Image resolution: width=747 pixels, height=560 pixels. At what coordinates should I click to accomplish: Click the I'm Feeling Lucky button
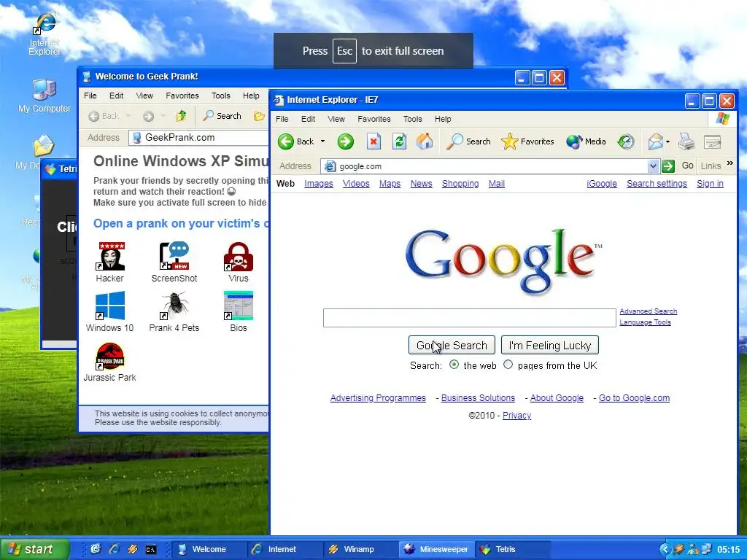pyautogui.click(x=550, y=345)
